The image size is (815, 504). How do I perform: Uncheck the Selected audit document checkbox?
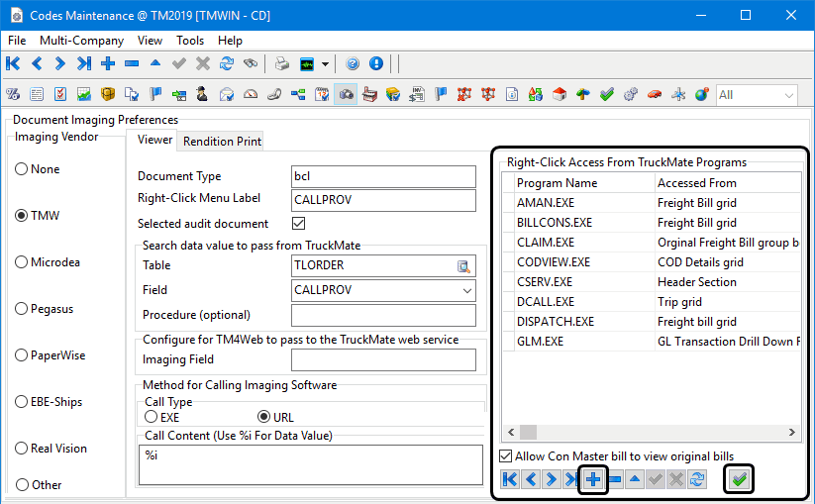click(299, 224)
